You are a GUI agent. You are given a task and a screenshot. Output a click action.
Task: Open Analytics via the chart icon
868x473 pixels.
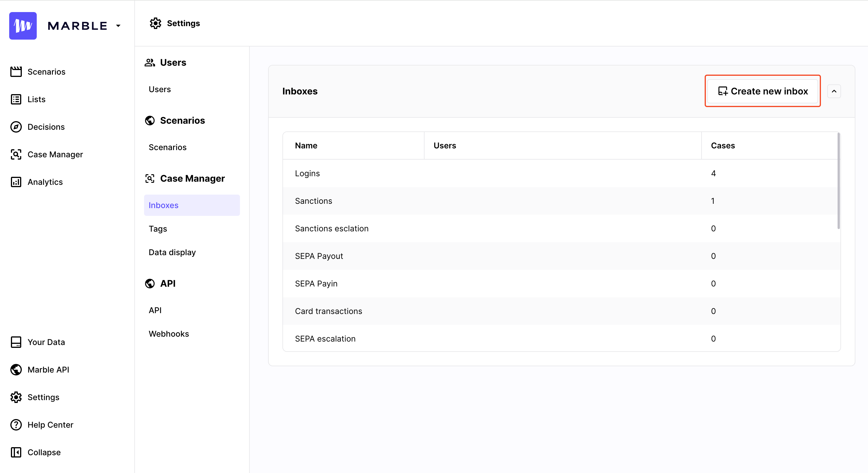16,182
